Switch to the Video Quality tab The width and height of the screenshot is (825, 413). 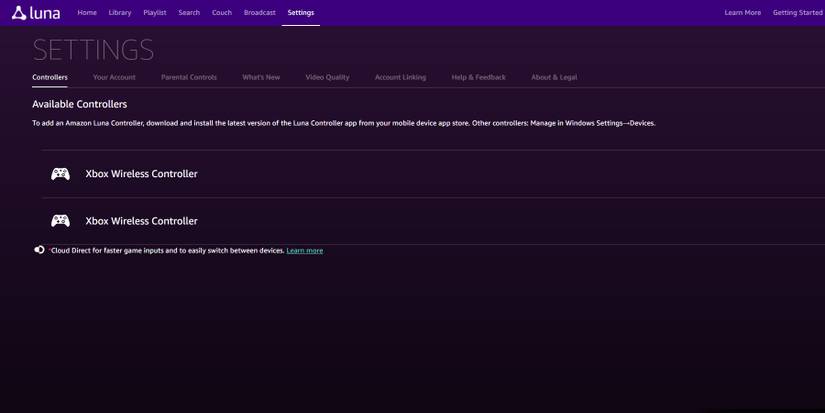tap(327, 77)
